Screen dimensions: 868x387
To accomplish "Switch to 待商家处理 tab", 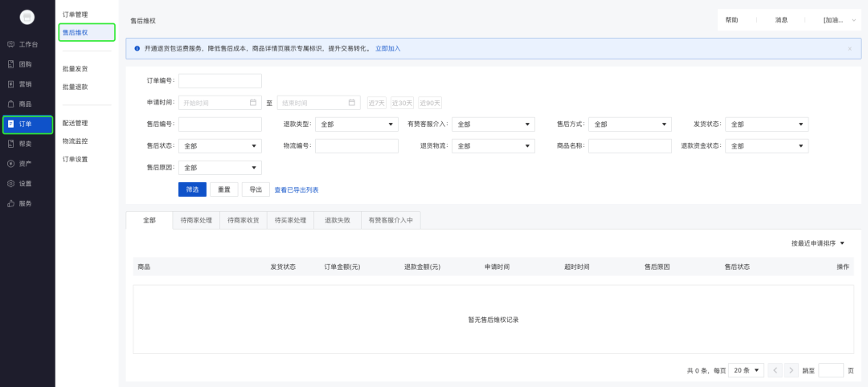I will [196, 220].
